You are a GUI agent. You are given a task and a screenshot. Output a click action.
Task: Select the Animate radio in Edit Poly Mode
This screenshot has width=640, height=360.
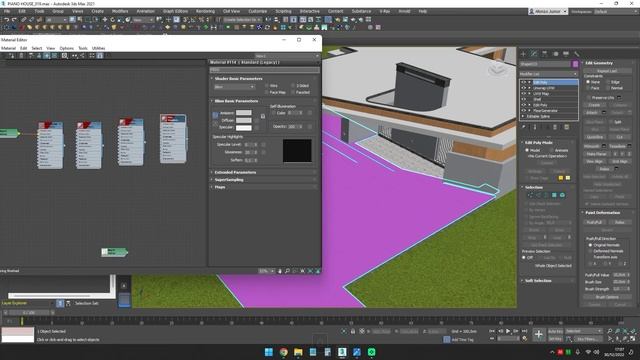pyautogui.click(x=552, y=150)
